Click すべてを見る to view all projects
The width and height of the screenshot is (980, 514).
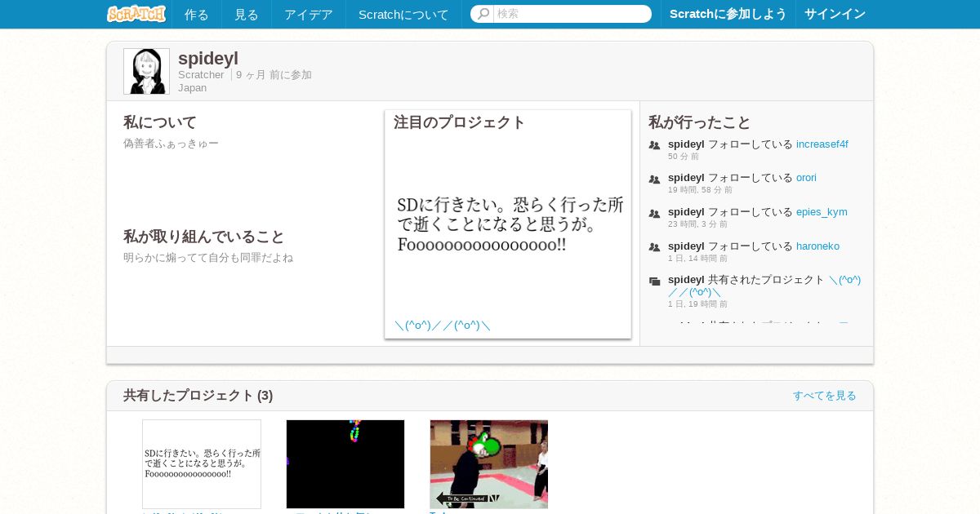click(x=825, y=396)
